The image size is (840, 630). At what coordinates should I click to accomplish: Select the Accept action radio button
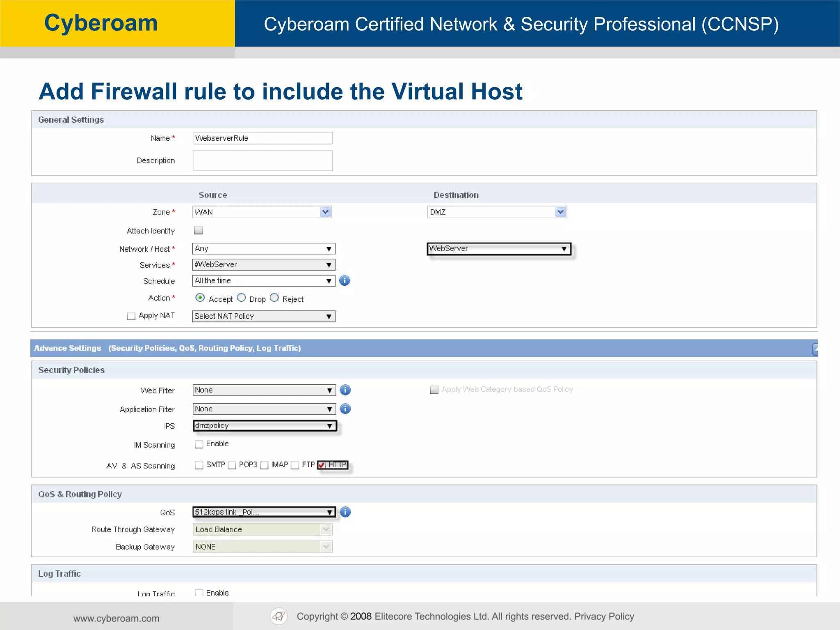click(x=200, y=298)
